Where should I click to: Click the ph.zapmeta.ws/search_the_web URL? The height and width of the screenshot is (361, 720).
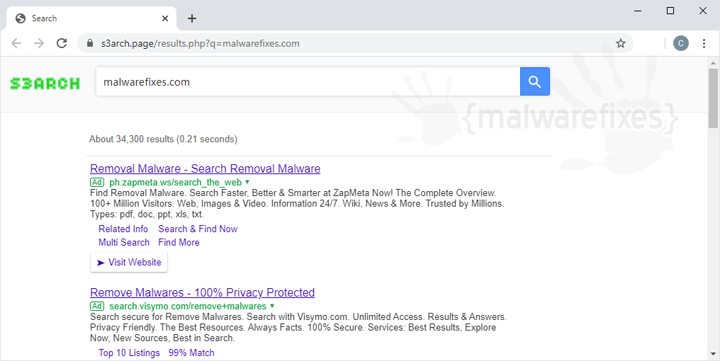[175, 182]
